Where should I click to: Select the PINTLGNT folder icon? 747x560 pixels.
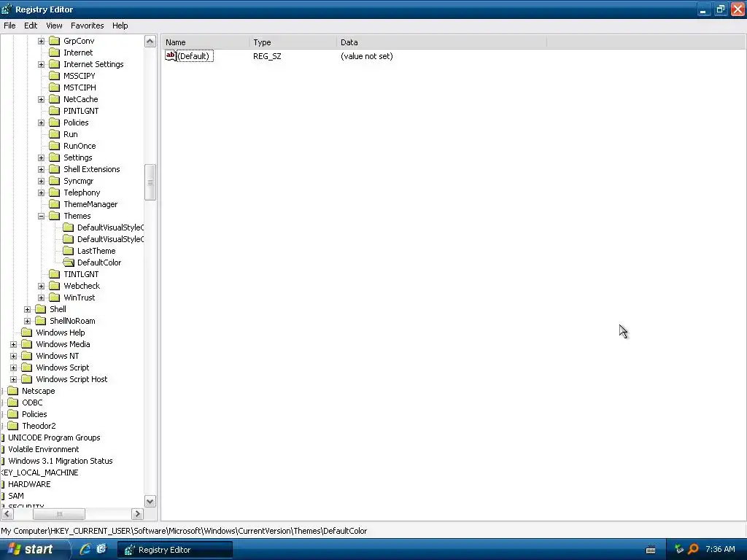55,111
